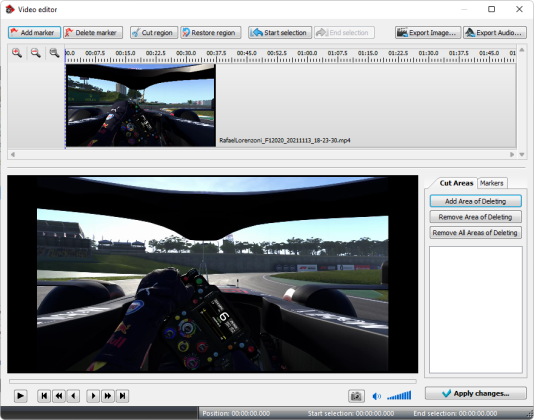This screenshot has width=534, height=420.
Task: Click the Export Audio button
Action: point(494,33)
